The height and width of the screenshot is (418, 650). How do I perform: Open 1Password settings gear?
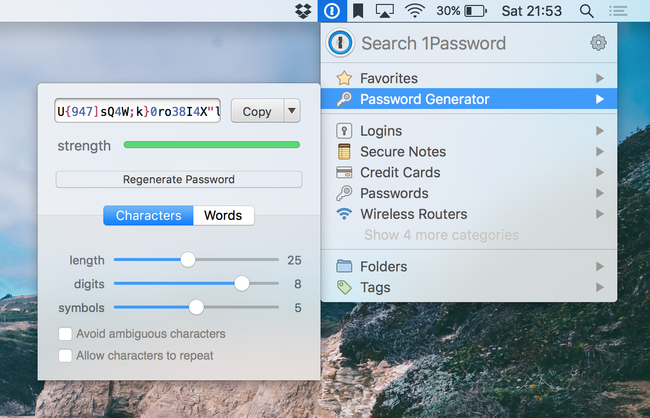[598, 43]
